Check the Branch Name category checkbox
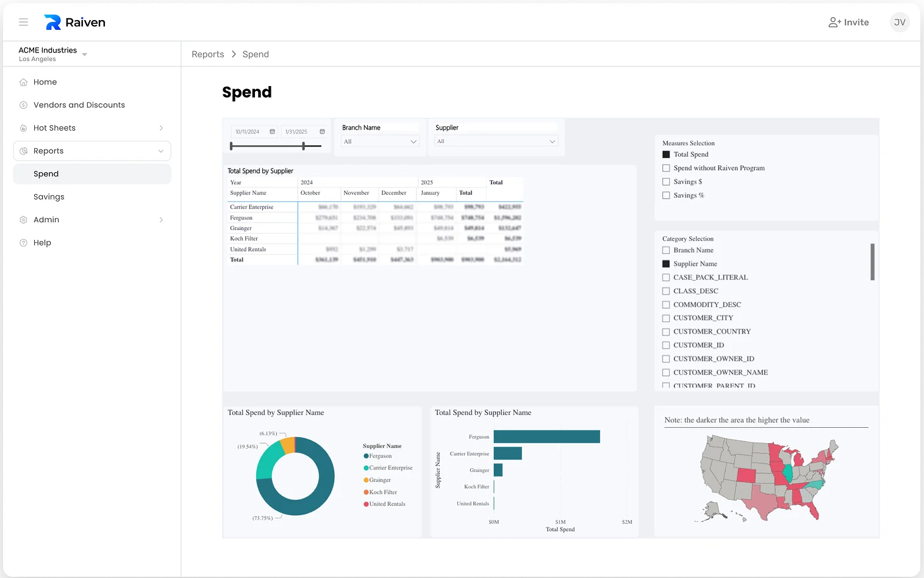The image size is (924, 578). (666, 250)
